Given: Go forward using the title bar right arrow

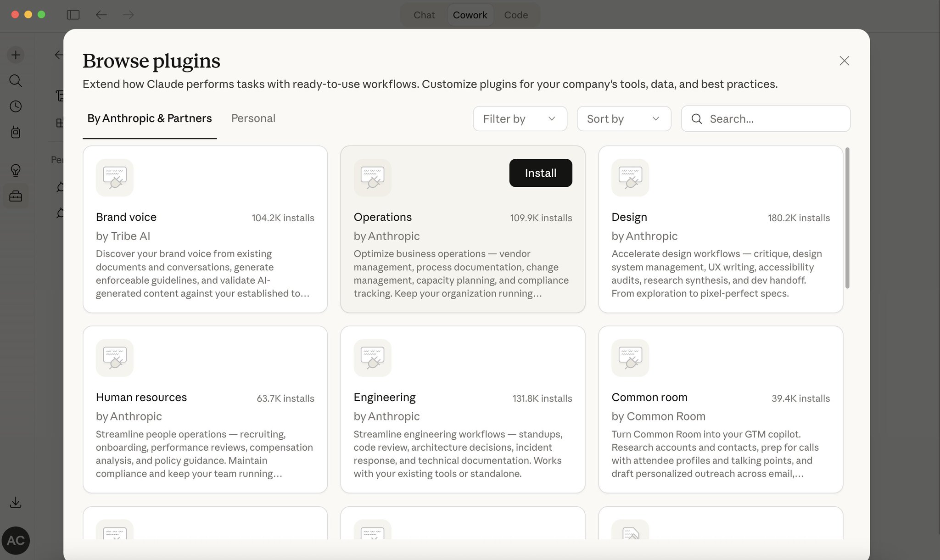Looking at the screenshot, I should pos(129,15).
